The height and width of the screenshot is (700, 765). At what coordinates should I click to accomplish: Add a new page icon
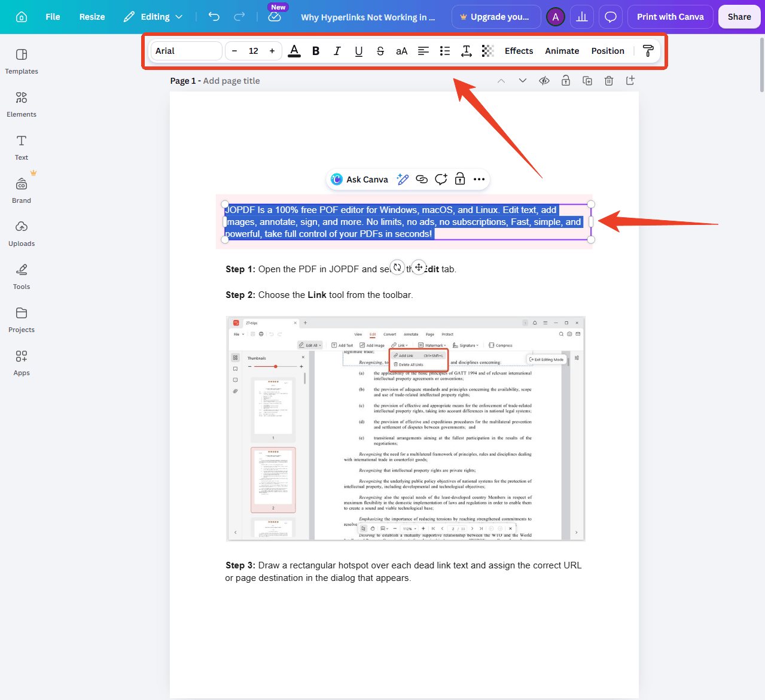pyautogui.click(x=630, y=81)
